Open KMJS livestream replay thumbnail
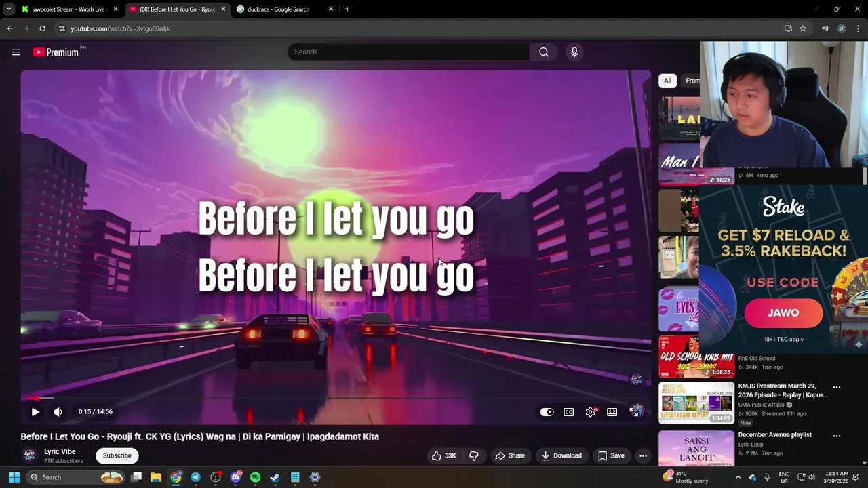This screenshot has width=868, height=488. coord(696,403)
